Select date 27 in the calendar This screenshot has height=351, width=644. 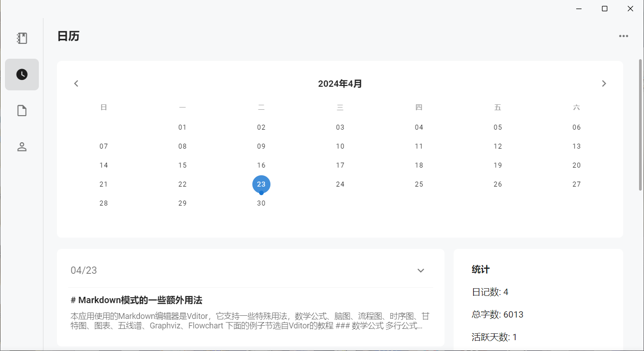tap(577, 184)
